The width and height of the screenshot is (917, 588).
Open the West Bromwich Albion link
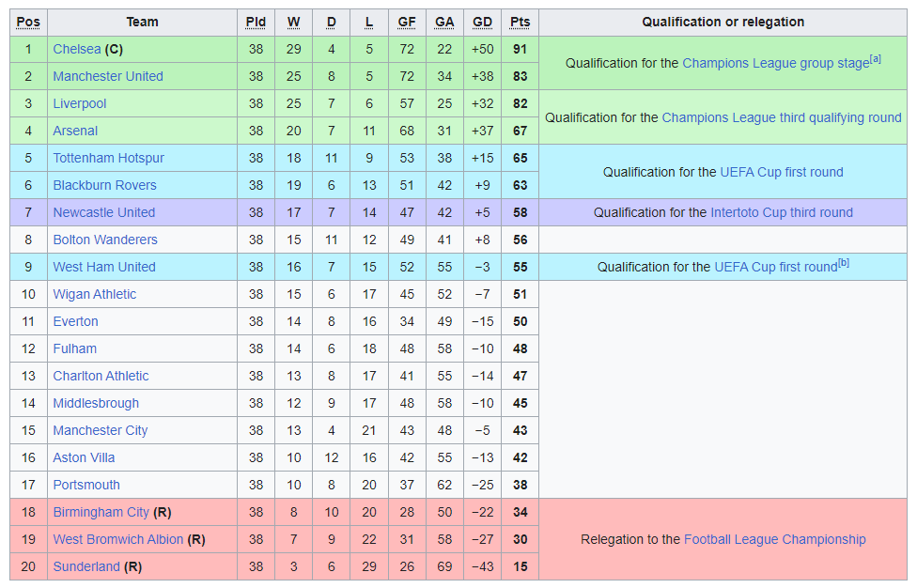click(118, 539)
